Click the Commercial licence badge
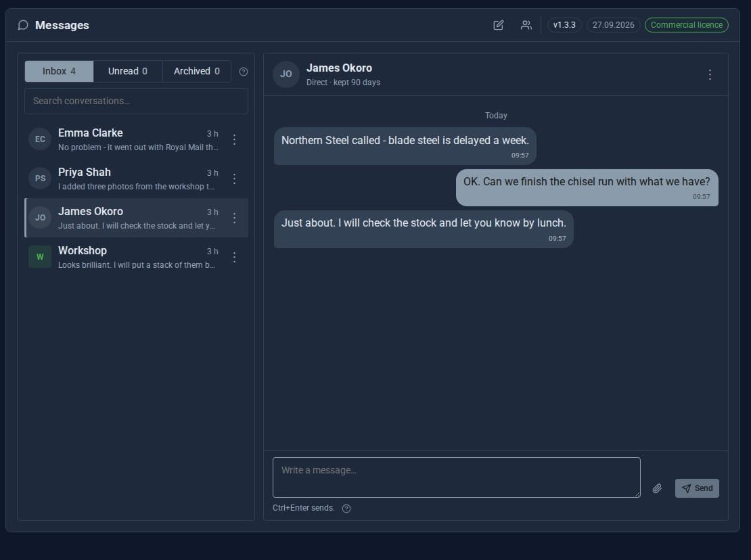The height and width of the screenshot is (560, 751). (x=686, y=25)
